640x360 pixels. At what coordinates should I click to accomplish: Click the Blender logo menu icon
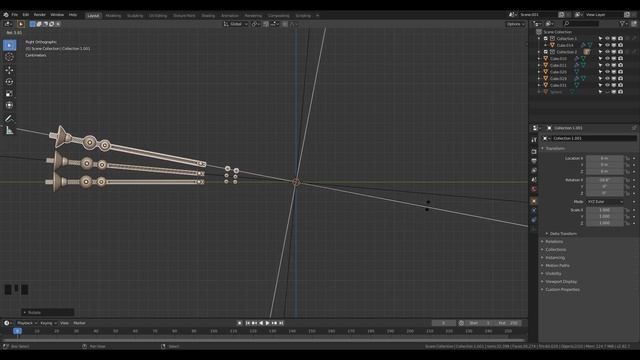point(6,15)
